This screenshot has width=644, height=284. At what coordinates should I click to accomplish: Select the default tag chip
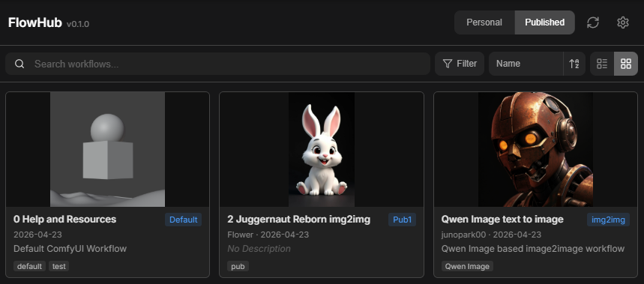pos(29,266)
